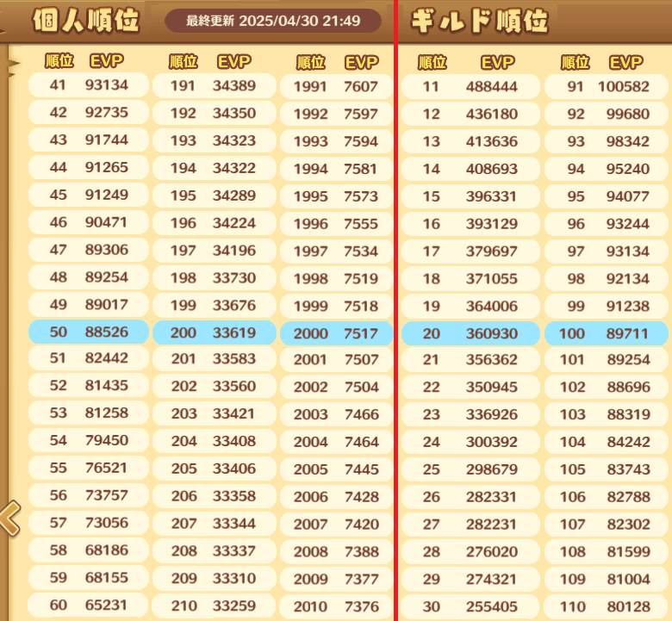This screenshot has width=672, height=621.
Task: Click rank 58 row with EVP 68186
Action: click(89, 550)
